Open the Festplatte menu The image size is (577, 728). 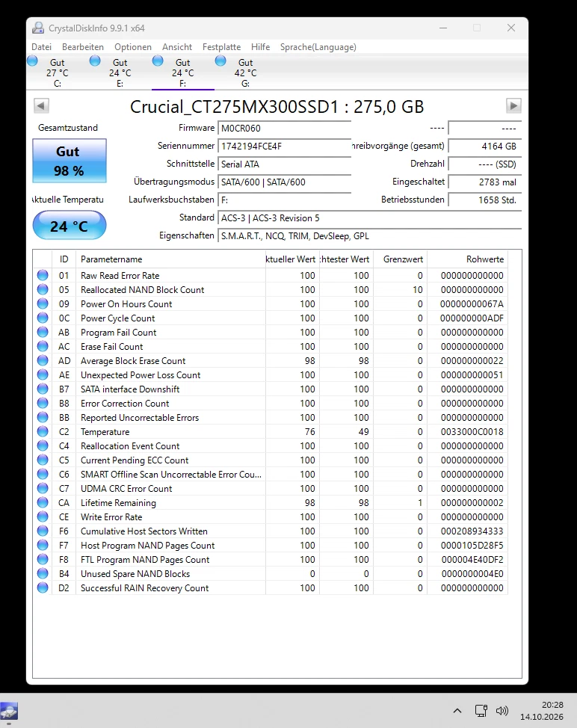(x=221, y=47)
